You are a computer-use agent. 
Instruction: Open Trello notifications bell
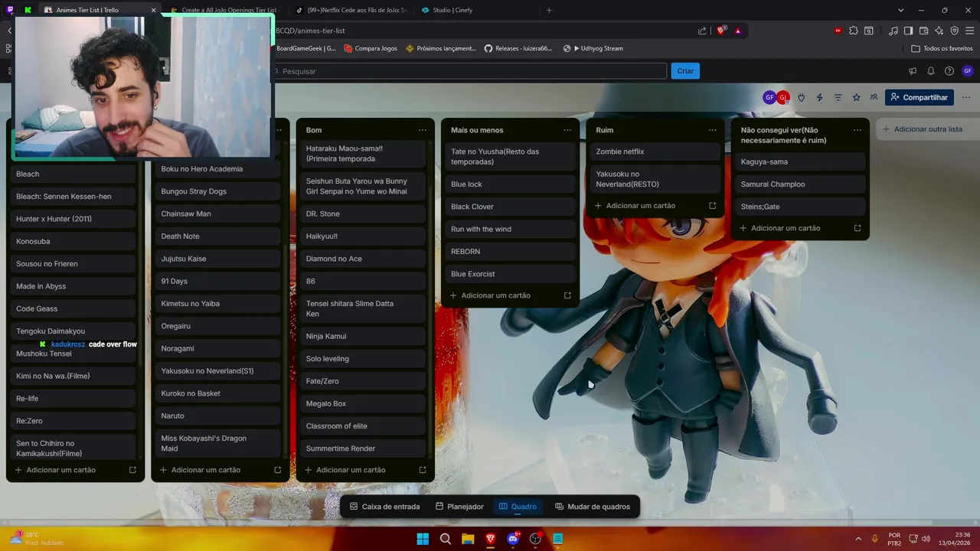click(x=931, y=71)
